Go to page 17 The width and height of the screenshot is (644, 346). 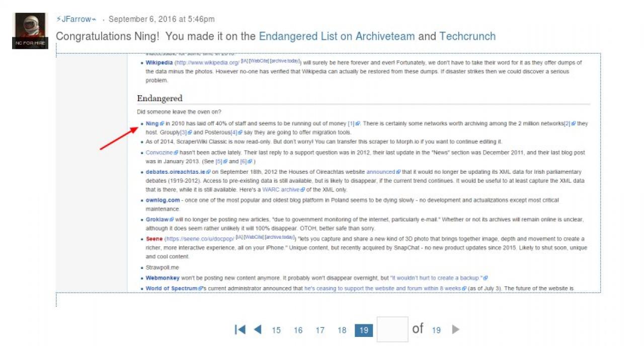click(320, 330)
